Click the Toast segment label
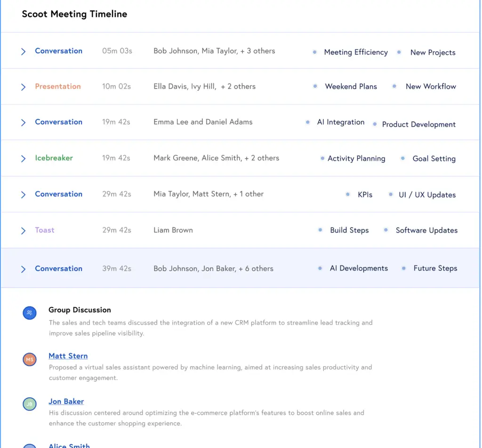 click(x=45, y=230)
